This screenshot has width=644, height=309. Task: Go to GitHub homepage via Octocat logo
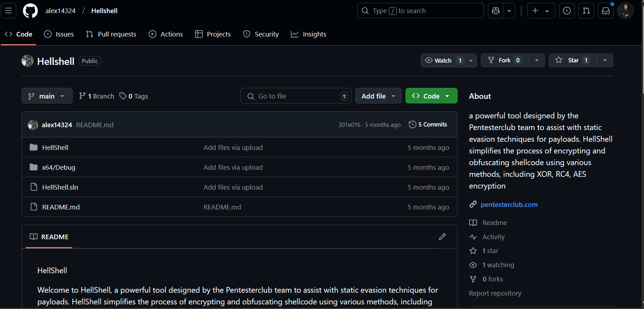click(30, 11)
